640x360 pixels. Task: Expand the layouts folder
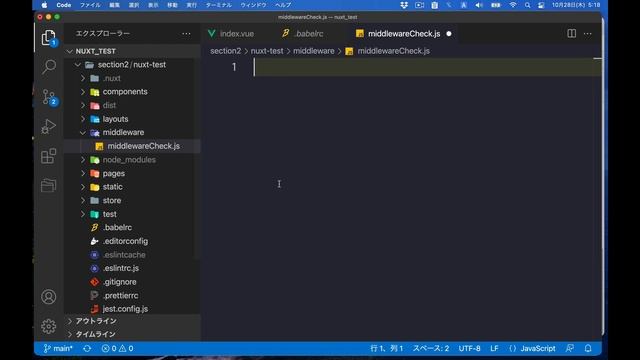83,119
